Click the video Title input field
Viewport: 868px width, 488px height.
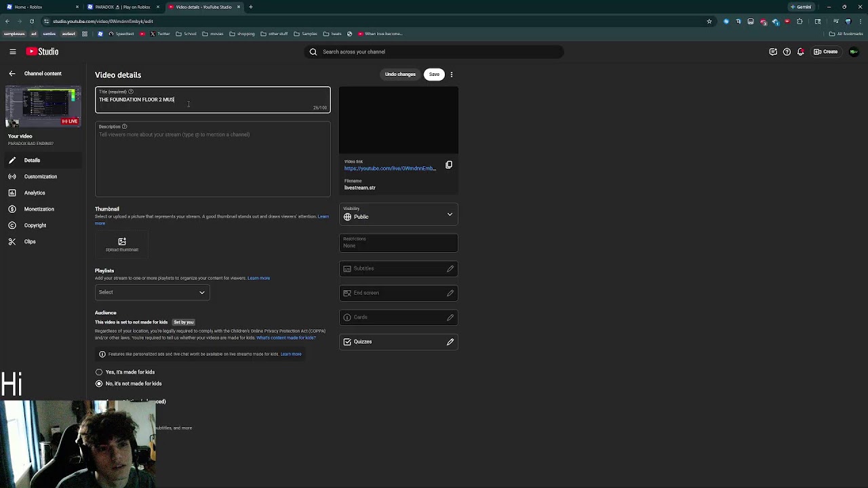213,100
